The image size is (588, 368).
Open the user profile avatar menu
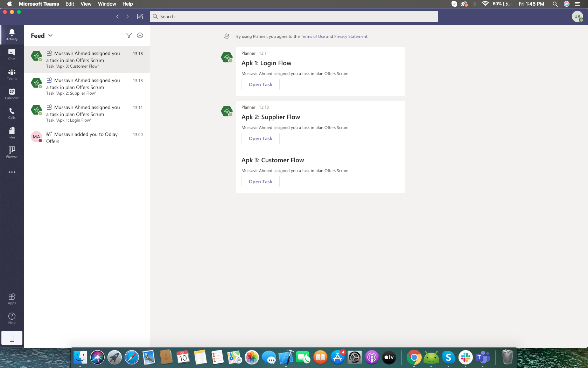[577, 16]
